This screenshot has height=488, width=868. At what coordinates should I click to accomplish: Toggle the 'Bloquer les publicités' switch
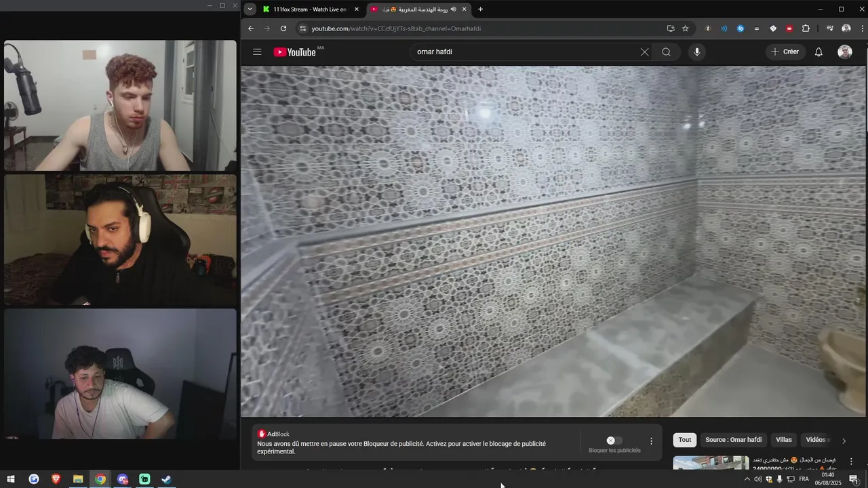(614, 441)
